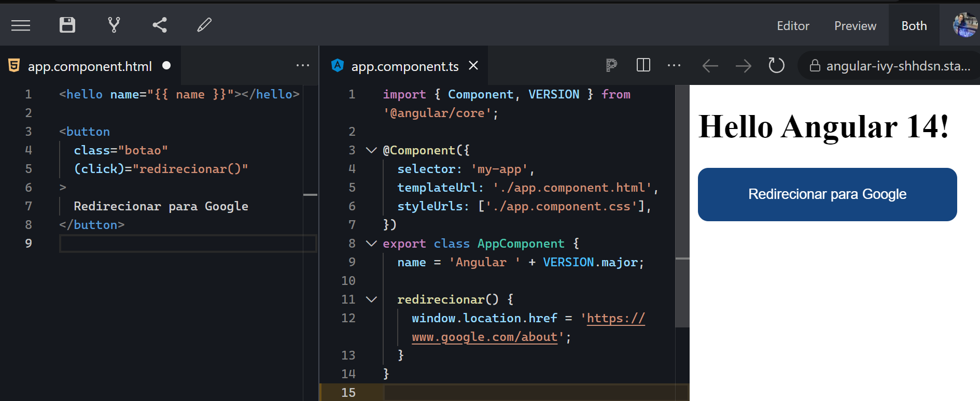Image resolution: width=980 pixels, height=401 pixels.
Task: Format code with Prettier icon
Action: point(612,65)
